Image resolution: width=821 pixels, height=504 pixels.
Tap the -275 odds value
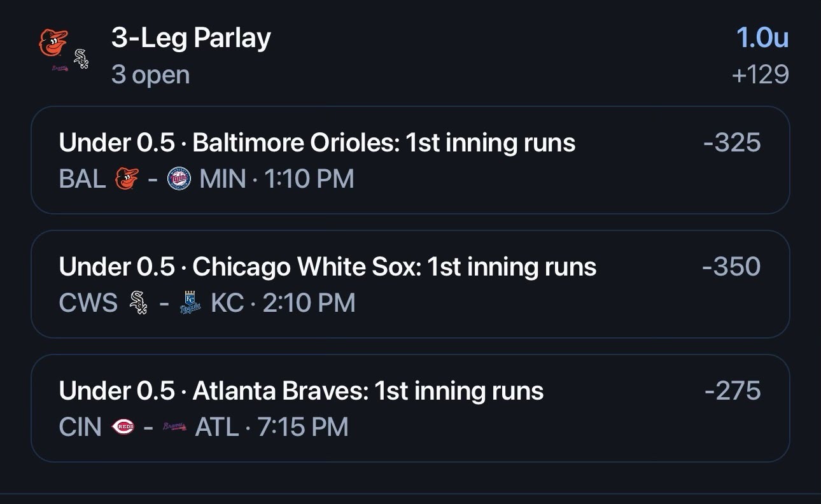pos(733,390)
